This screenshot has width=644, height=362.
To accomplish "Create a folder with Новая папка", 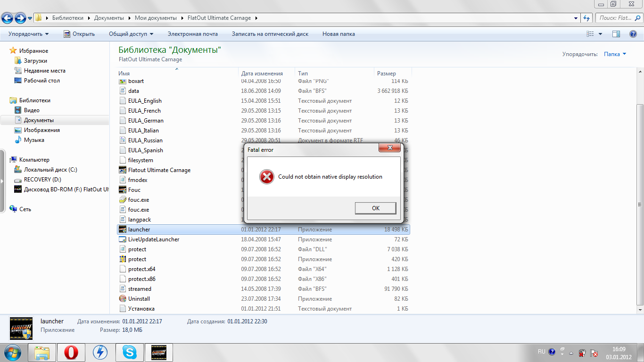I will [x=339, y=34].
